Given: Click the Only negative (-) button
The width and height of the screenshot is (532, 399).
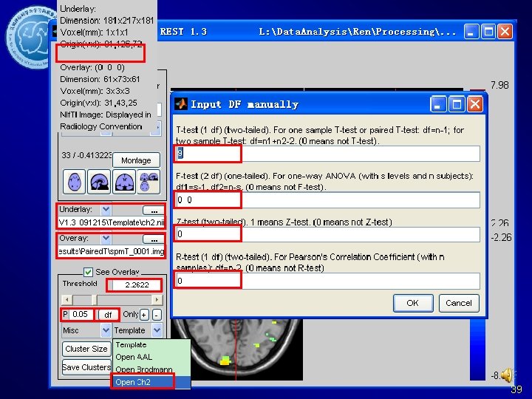Looking at the screenshot, I should click(157, 315).
